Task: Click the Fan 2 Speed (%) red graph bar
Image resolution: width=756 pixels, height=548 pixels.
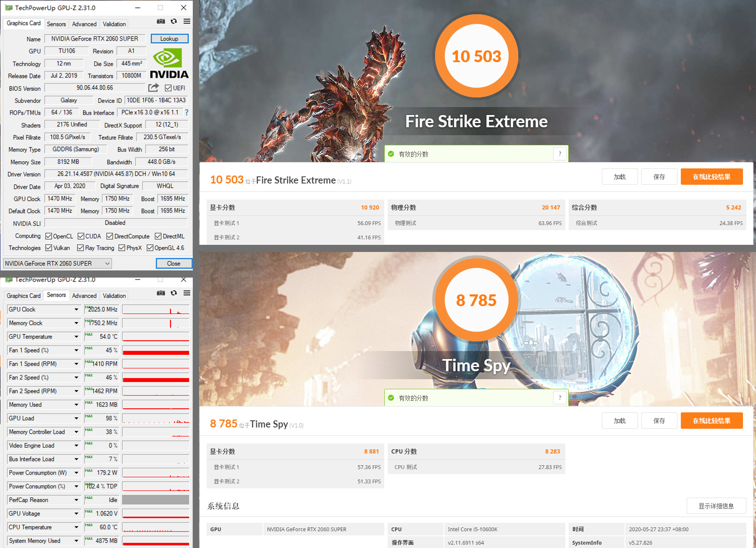Action: (x=156, y=380)
